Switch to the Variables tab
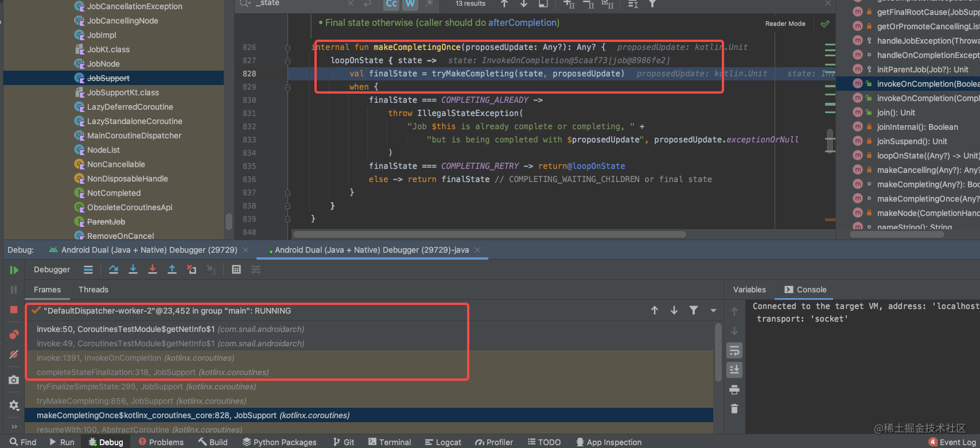The height and width of the screenshot is (448, 980). pyautogui.click(x=749, y=289)
